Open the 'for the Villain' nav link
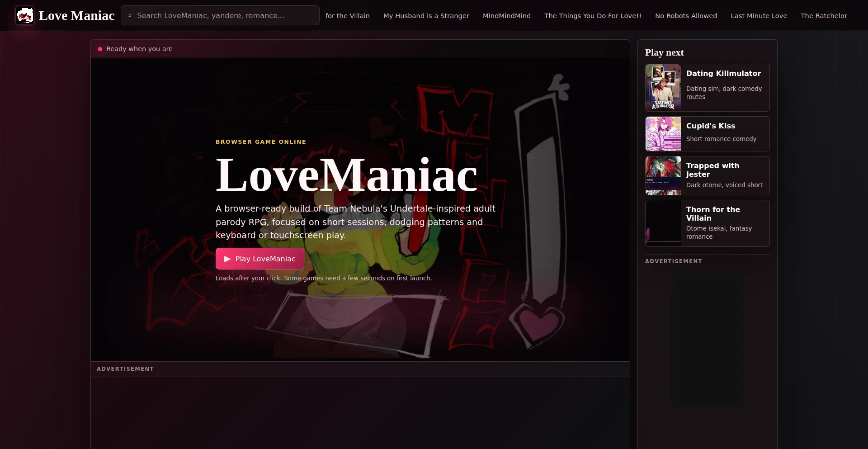Image resolution: width=868 pixels, height=449 pixels. 347,16
